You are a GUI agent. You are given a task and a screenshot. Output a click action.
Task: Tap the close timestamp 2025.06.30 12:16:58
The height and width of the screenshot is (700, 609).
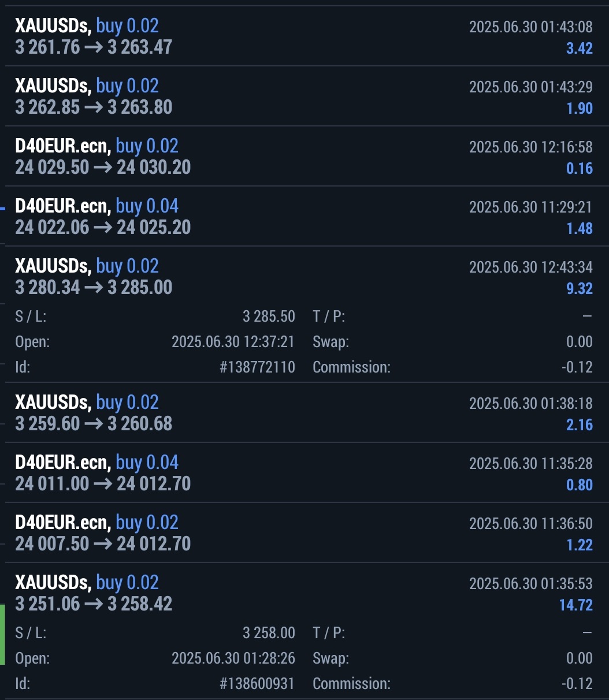[530, 147]
